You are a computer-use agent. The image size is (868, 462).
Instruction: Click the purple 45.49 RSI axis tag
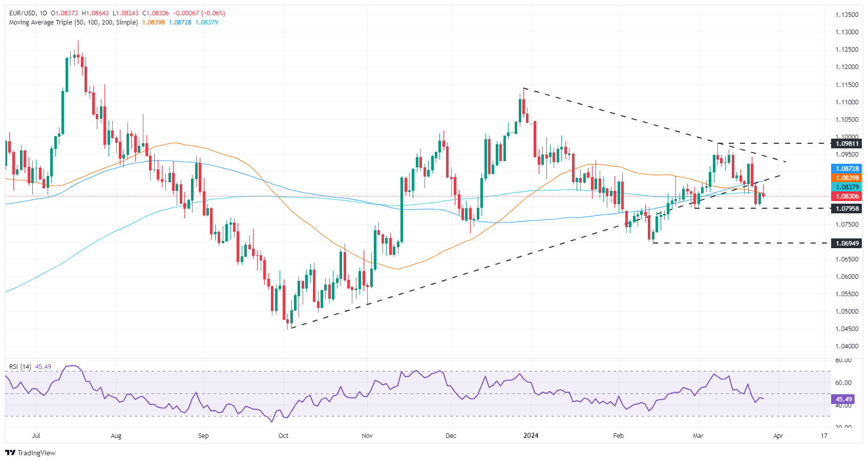843,399
